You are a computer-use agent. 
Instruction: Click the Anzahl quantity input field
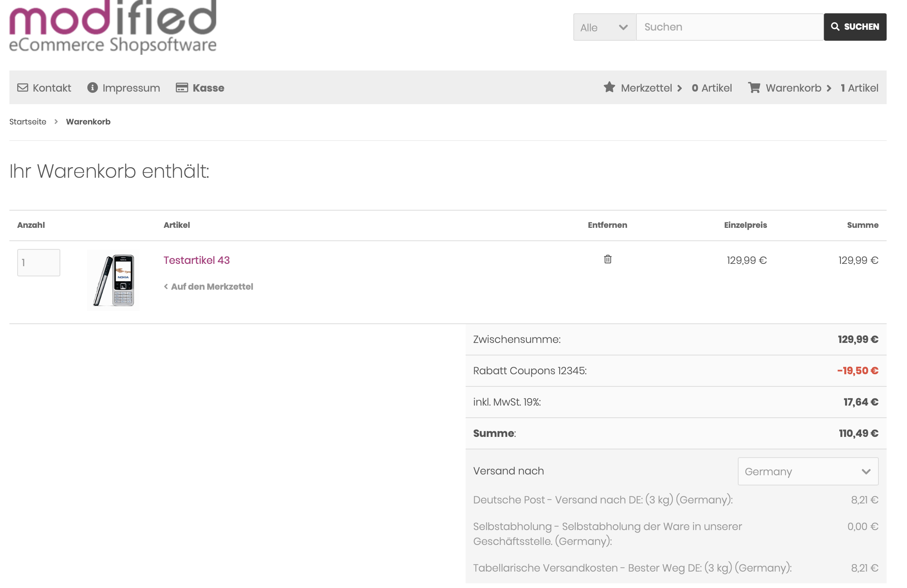[x=38, y=263]
